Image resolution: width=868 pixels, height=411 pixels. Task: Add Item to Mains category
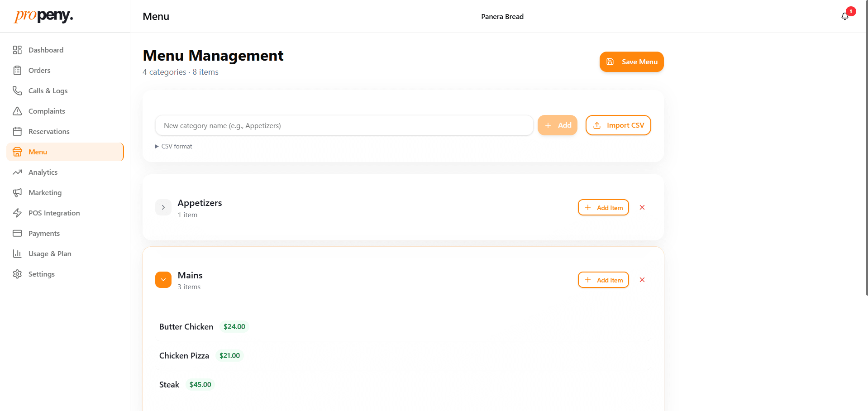click(603, 280)
